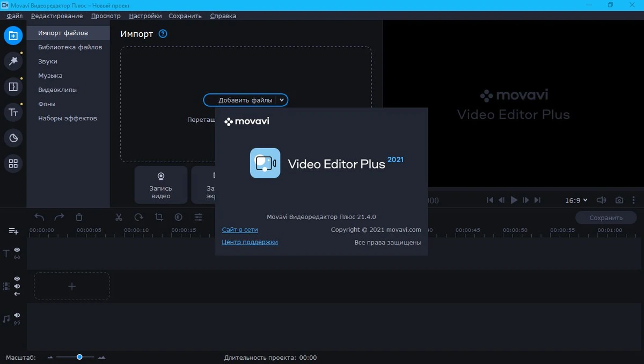Image resolution: width=644 pixels, height=364 pixels.
Task: Open Clip properties sliders icon
Action: pyautogui.click(x=199, y=217)
